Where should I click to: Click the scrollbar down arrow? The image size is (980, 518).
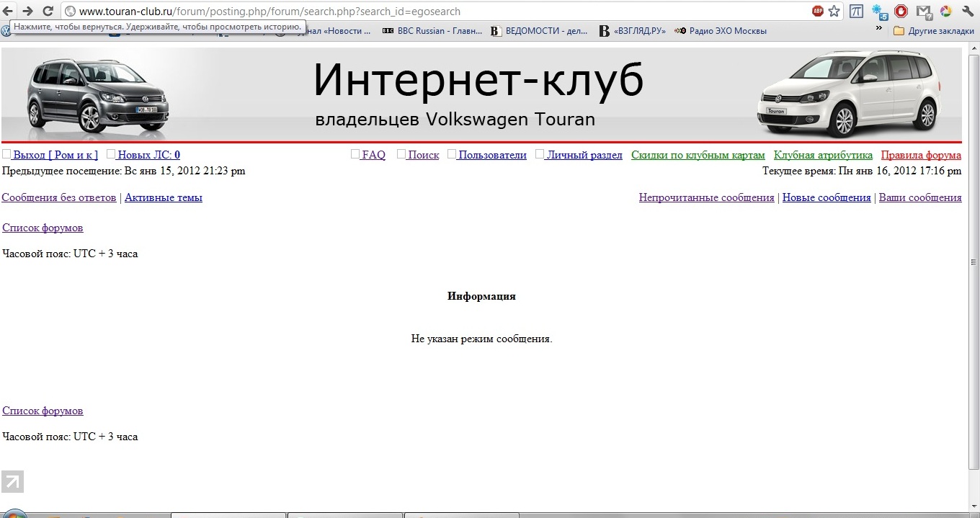point(974,506)
